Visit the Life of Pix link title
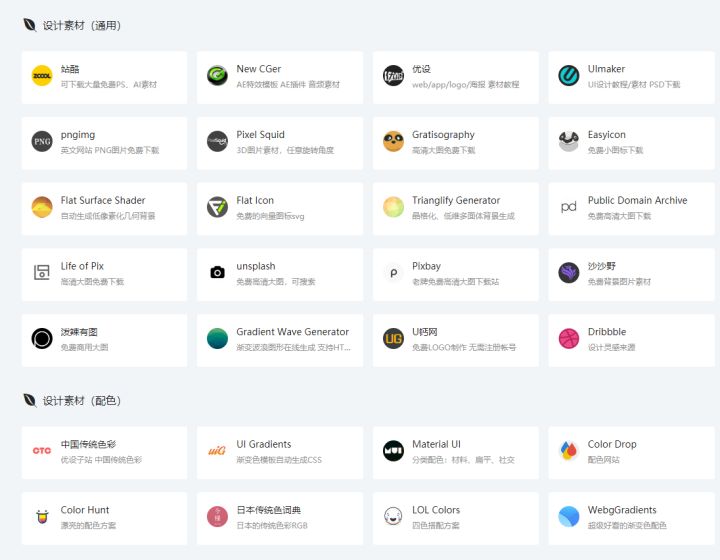Screen dimensions: 720x560 tap(82, 266)
